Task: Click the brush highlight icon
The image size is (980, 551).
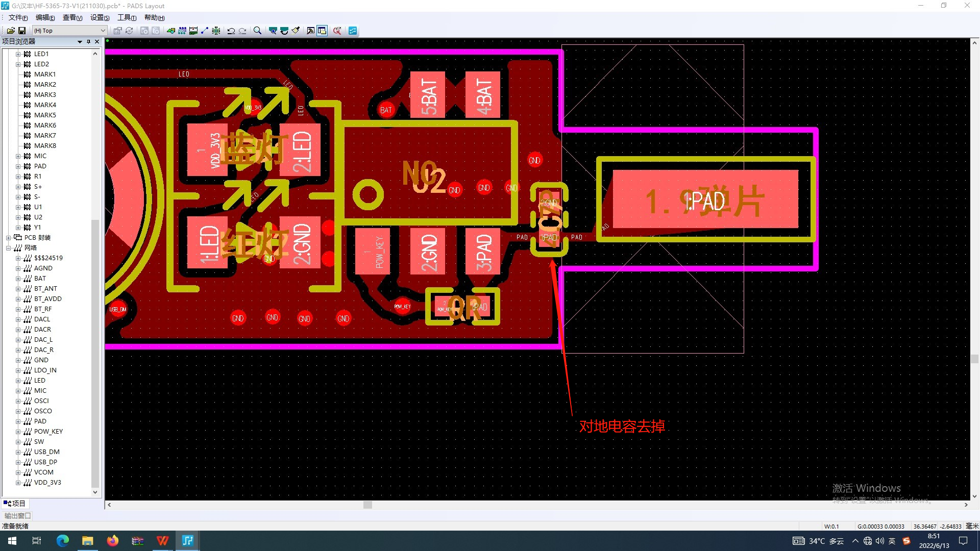Action: click(x=296, y=31)
